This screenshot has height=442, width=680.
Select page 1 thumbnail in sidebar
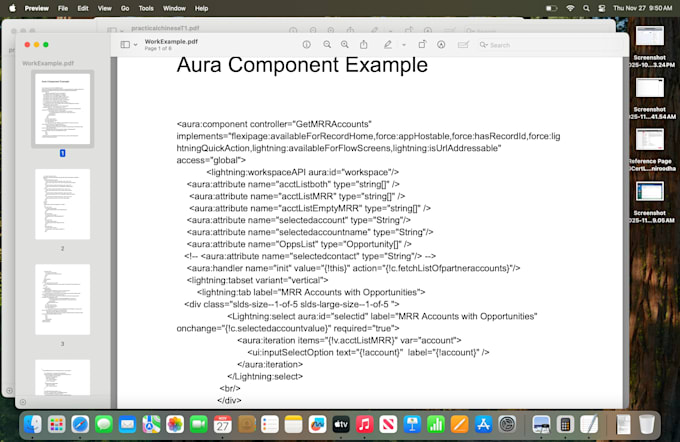coord(62,109)
